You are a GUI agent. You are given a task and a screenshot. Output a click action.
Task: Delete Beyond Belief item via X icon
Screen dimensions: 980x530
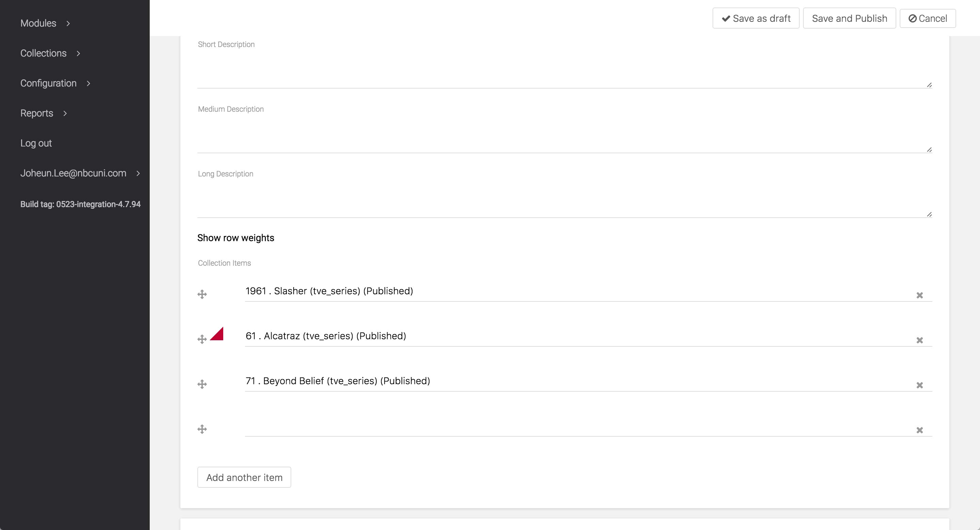[919, 385]
